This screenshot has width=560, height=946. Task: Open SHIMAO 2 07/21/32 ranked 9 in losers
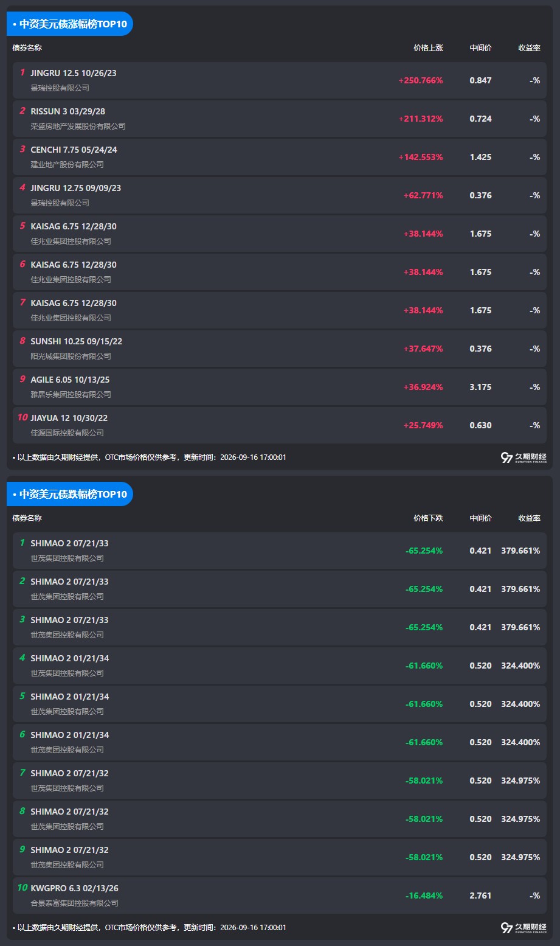70,850
